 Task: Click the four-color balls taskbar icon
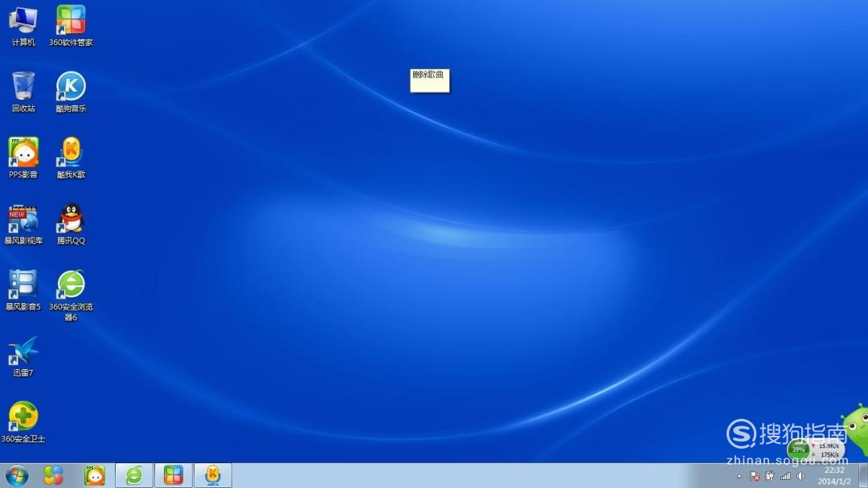click(53, 476)
